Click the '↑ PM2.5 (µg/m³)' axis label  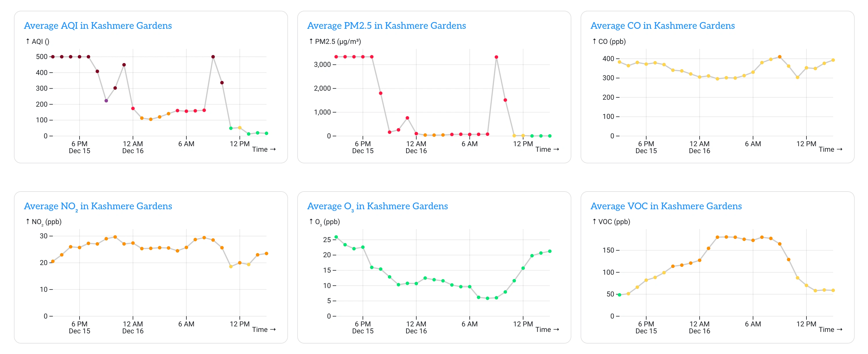pyautogui.click(x=335, y=42)
